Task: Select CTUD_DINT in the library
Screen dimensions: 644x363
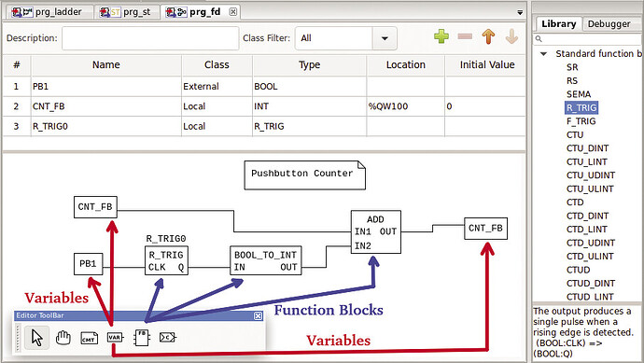Action: click(x=591, y=284)
